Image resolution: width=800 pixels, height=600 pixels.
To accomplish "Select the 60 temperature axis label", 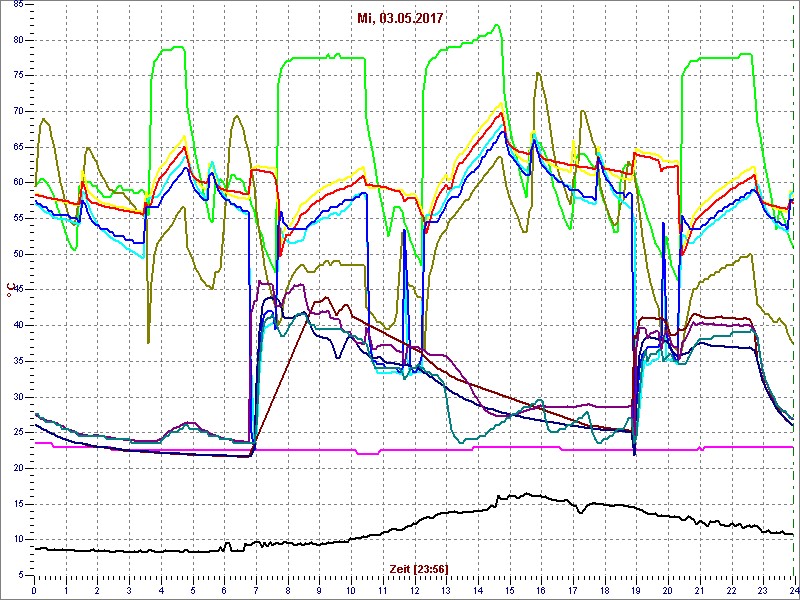I will coord(18,183).
